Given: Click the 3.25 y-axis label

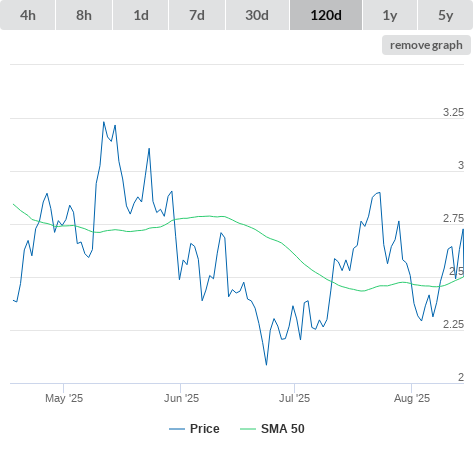Looking at the screenshot, I should click(453, 112).
